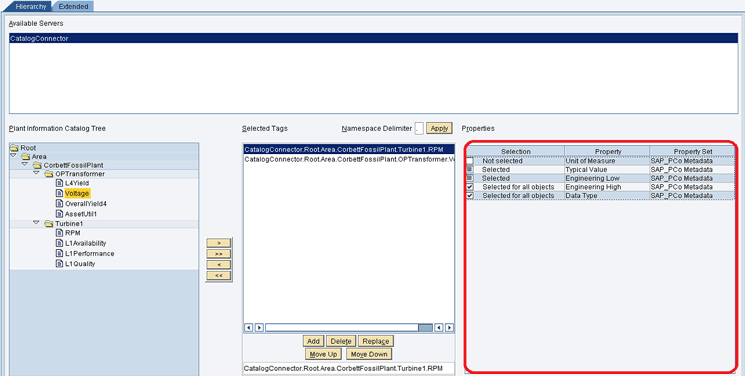Image resolution: width=745 pixels, height=376 pixels.
Task: Select the Voltage tag document icon
Action: (x=59, y=193)
